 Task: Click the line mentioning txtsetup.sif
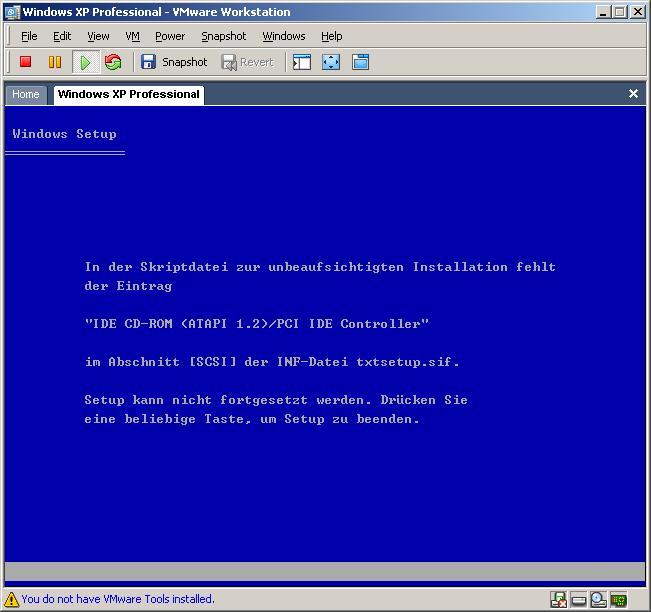272,362
